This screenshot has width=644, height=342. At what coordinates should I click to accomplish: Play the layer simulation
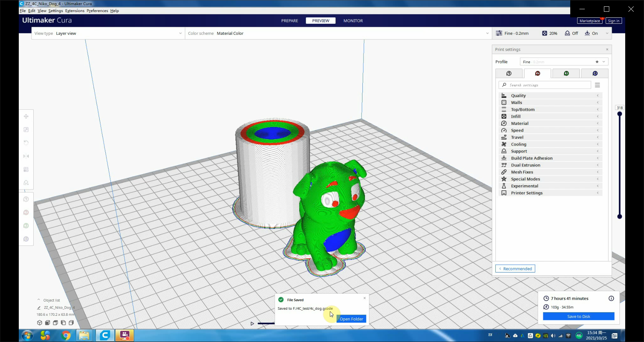(252, 324)
